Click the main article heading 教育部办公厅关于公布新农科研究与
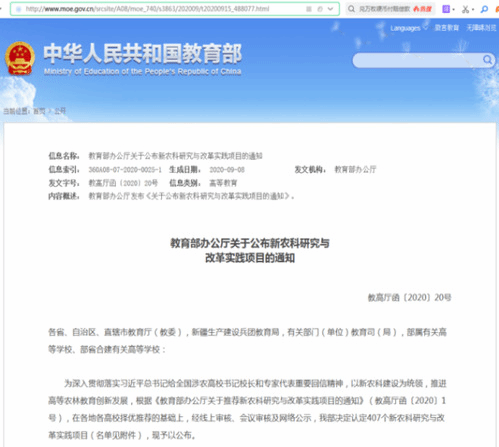The width and height of the screenshot is (499, 447). pos(250,243)
